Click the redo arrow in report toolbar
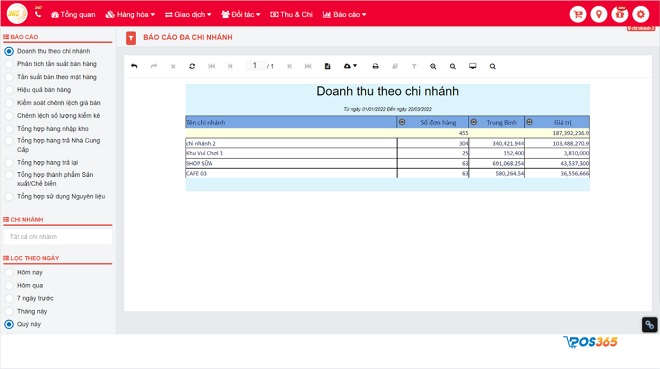This screenshot has height=369, width=660. 154,66
